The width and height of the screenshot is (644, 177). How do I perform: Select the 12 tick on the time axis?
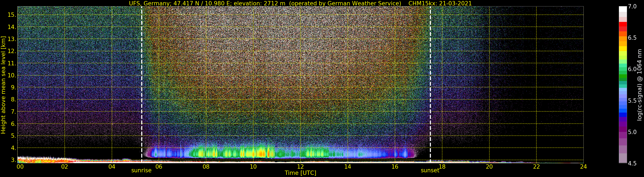tap(300, 167)
